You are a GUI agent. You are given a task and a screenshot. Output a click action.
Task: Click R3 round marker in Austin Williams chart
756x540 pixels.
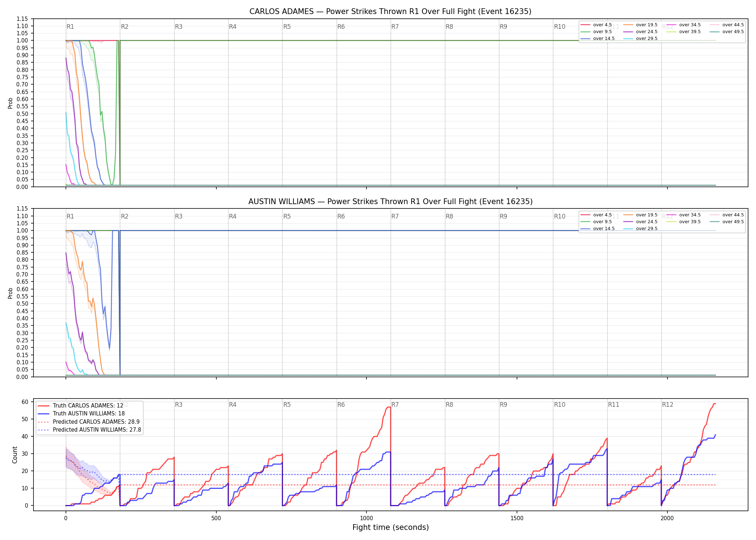coord(179,216)
